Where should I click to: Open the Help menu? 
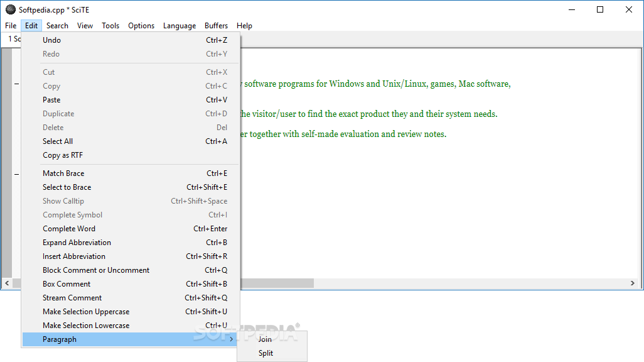click(244, 26)
